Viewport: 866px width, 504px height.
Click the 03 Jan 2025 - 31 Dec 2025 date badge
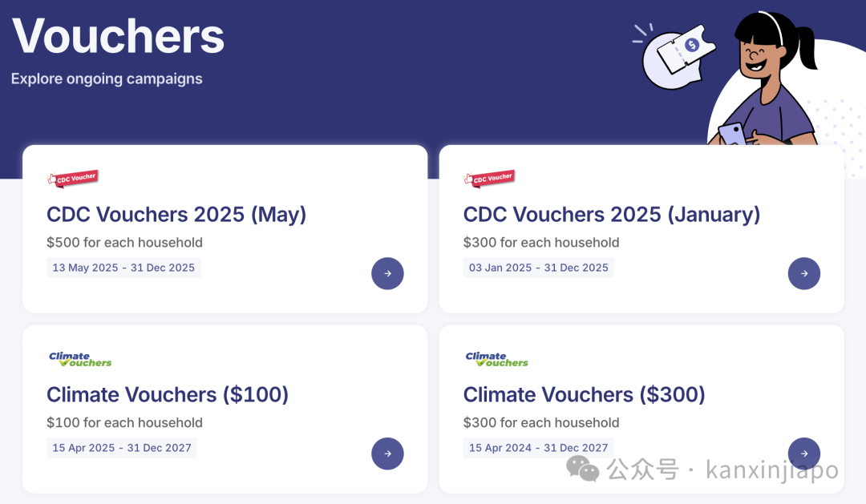click(x=539, y=268)
